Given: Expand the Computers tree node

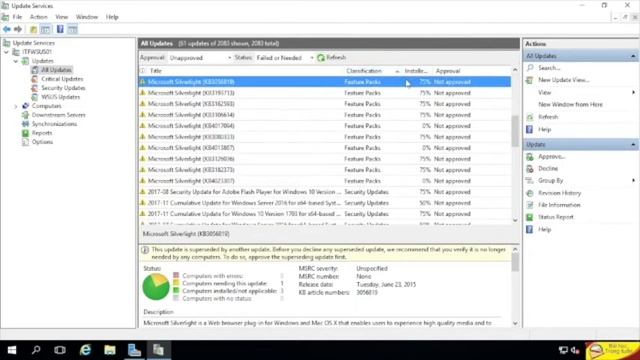Looking at the screenshot, I should (x=16, y=106).
